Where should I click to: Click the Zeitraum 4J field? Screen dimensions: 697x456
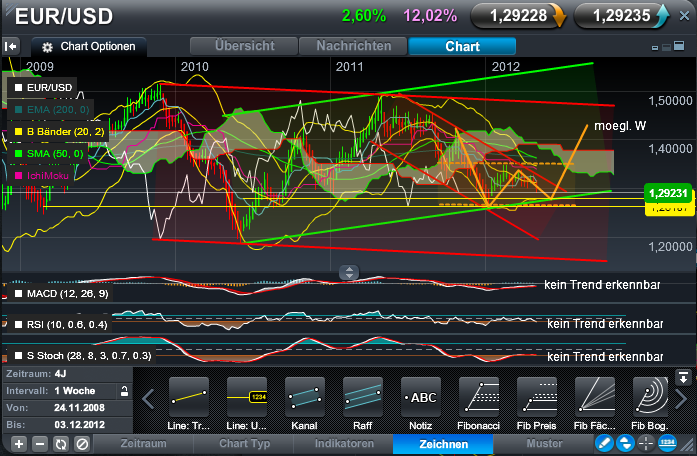tap(67, 374)
